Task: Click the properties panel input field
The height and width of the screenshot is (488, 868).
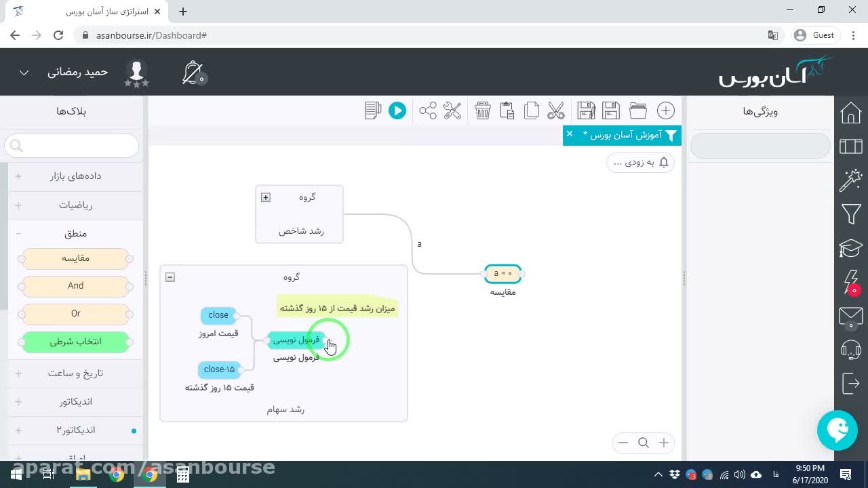Action: coord(759,146)
